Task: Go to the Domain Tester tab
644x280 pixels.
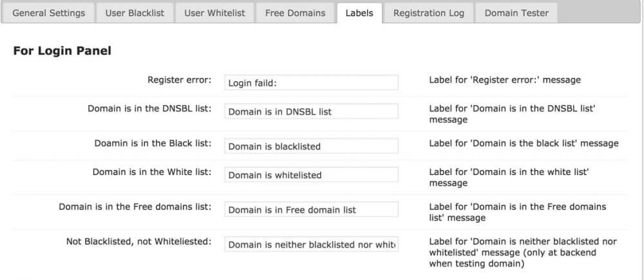Action: (516, 13)
